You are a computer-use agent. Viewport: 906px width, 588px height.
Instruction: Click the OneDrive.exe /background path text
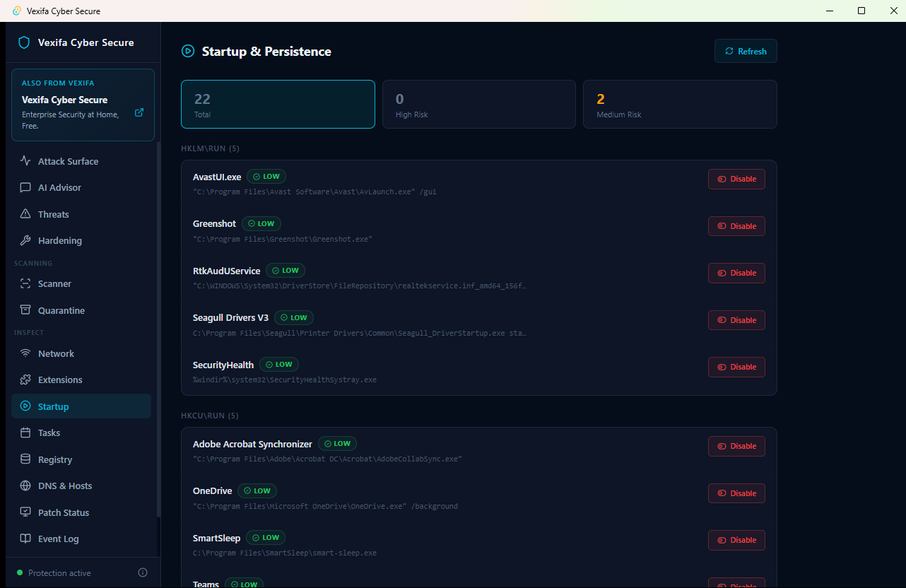click(x=325, y=506)
